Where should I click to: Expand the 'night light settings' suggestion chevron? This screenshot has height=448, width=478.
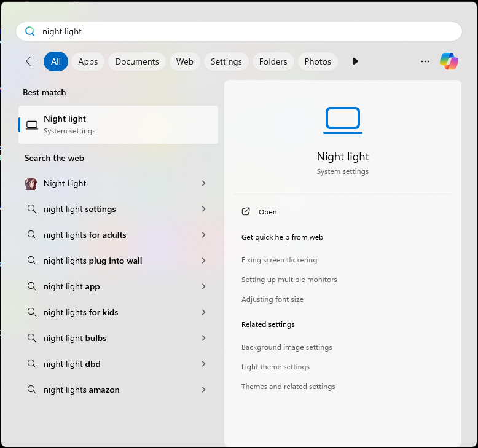point(203,209)
